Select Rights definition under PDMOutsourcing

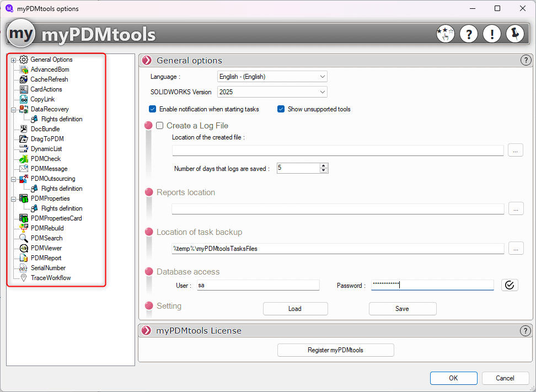tap(61, 188)
